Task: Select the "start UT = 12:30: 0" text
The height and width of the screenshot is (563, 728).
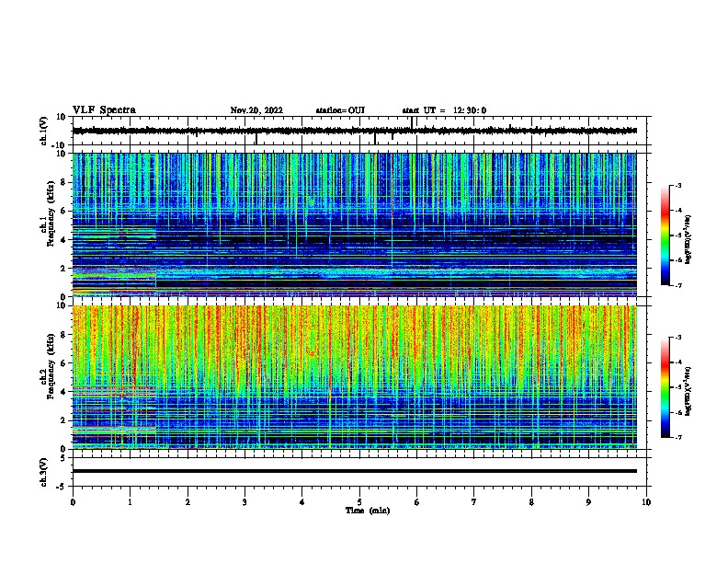Action: click(x=444, y=110)
